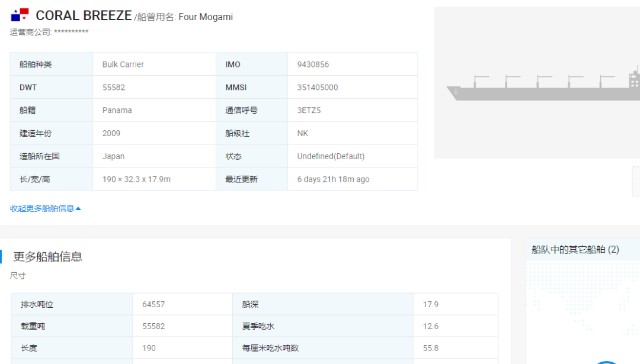Click the MMSI label cell

pyautogui.click(x=251, y=87)
